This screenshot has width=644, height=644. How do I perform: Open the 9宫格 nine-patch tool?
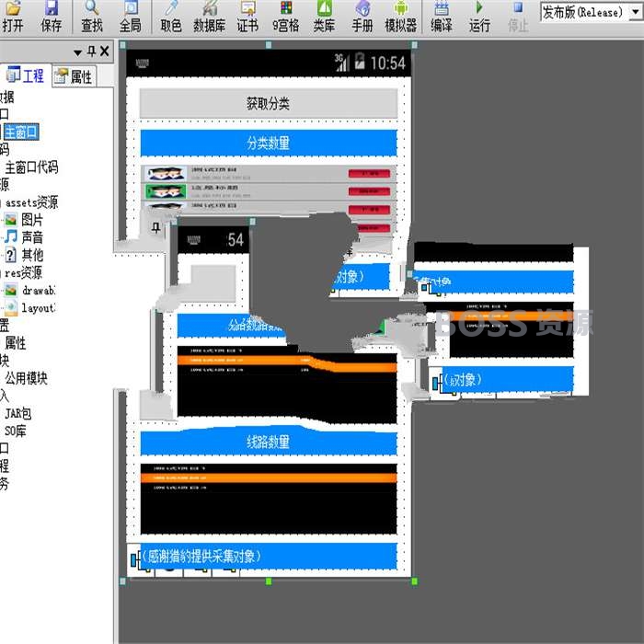click(x=286, y=17)
